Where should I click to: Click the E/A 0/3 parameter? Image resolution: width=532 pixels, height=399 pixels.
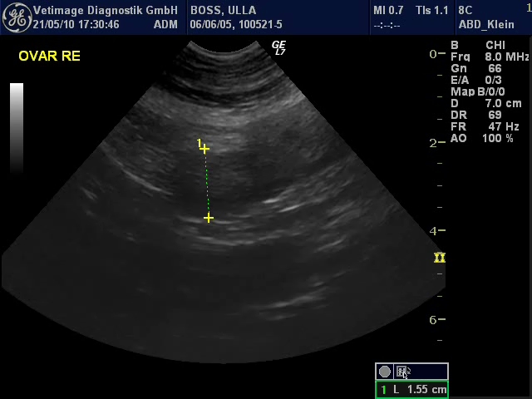476,80
